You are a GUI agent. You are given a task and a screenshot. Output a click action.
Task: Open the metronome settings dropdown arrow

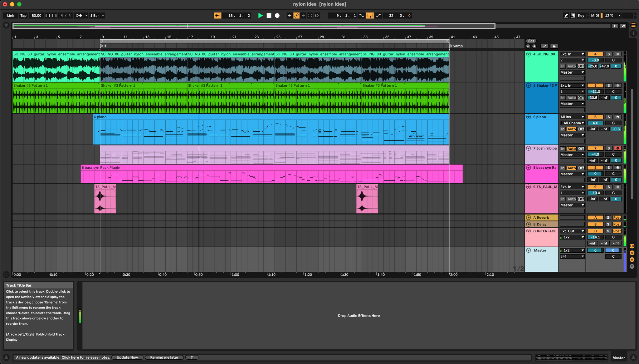[86, 16]
